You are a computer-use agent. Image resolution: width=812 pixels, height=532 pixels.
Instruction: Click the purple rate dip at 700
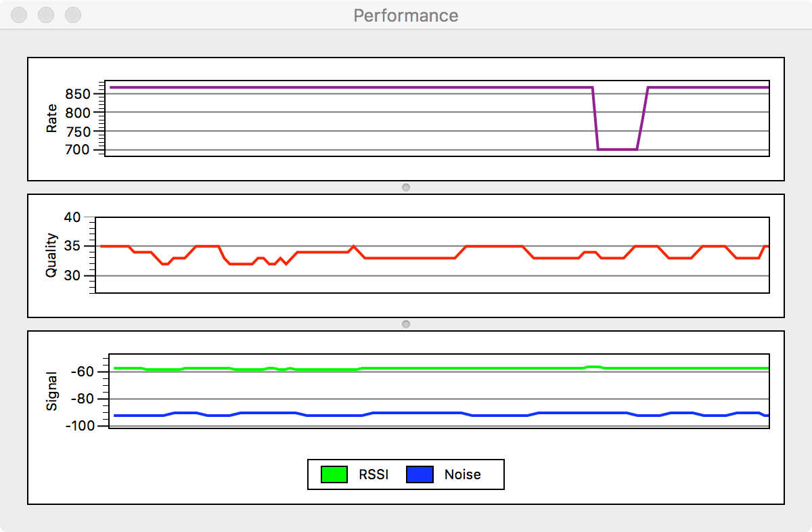click(x=617, y=149)
